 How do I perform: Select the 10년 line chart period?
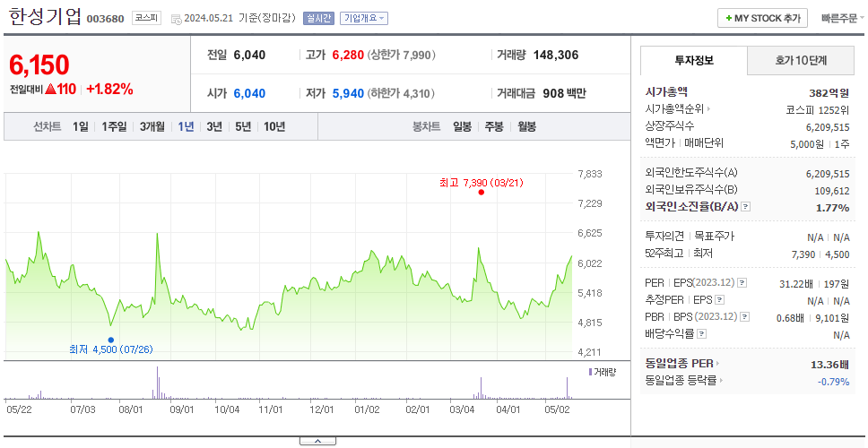pos(274,126)
